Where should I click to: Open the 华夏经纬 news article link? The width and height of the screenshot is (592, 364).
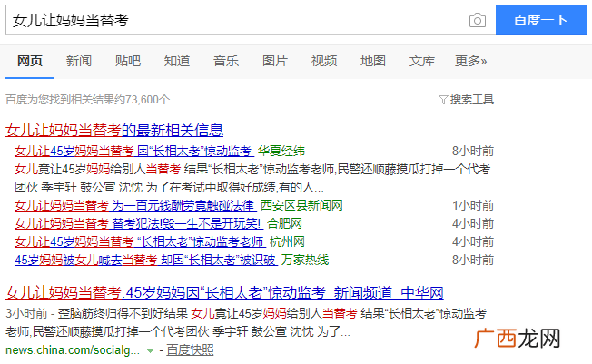(133, 151)
